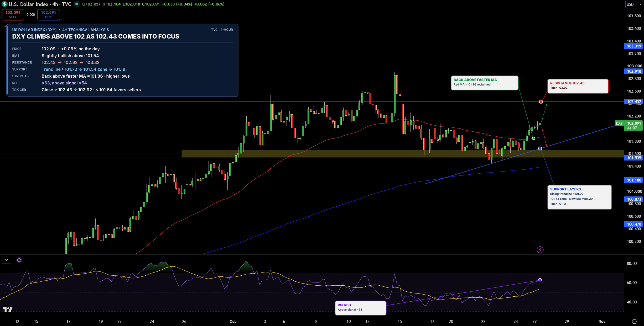The width and height of the screenshot is (644, 326).
Task: Click the 102.432 price level label
Action: click(x=634, y=102)
